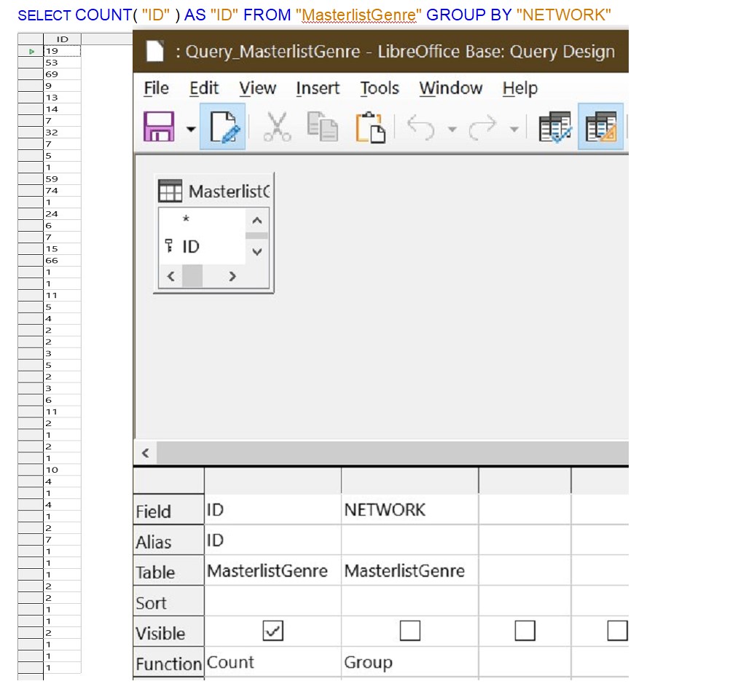
Task: Click the Save icon in the toolbar
Action: pyautogui.click(x=159, y=127)
